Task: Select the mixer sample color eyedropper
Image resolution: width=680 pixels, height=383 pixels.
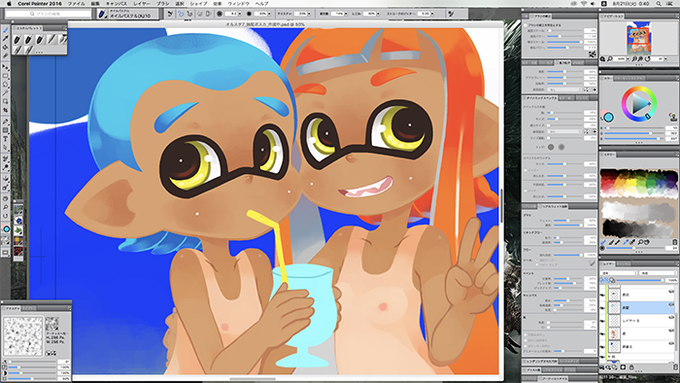Action: 627,242
